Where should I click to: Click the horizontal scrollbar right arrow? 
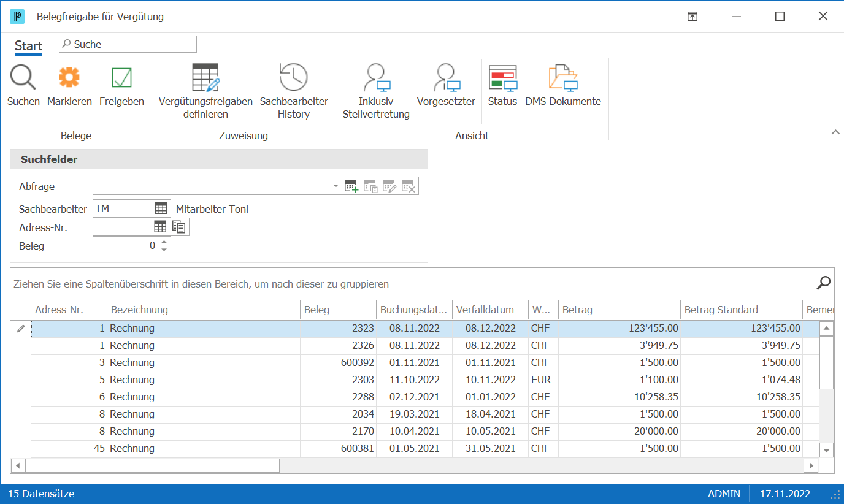click(x=811, y=465)
